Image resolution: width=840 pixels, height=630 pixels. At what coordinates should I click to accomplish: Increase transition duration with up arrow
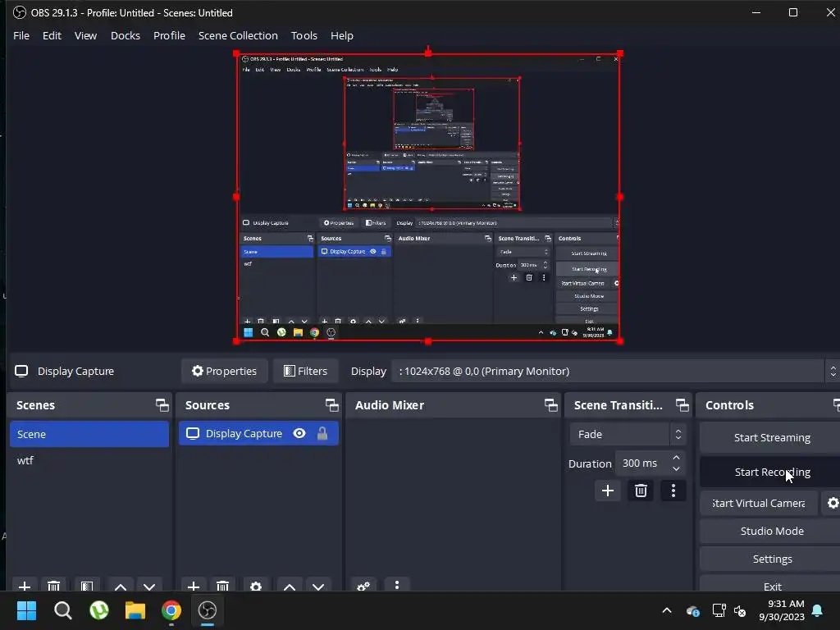(676, 458)
